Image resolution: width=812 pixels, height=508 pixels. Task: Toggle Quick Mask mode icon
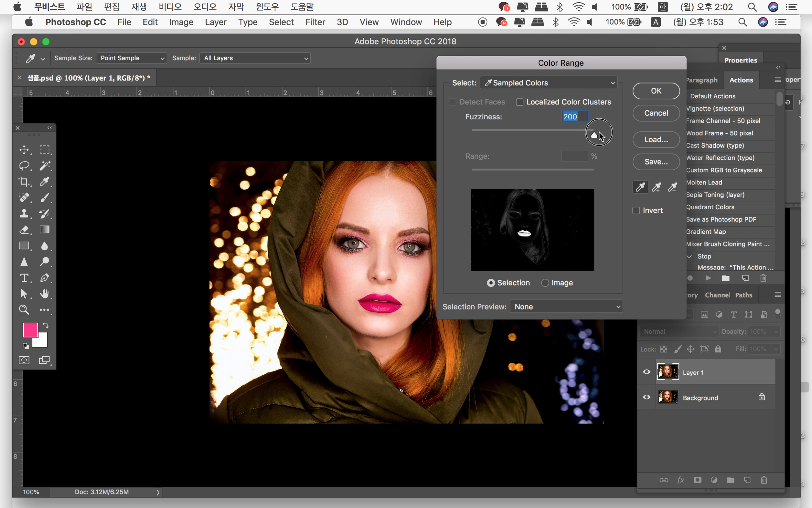pyautogui.click(x=24, y=360)
